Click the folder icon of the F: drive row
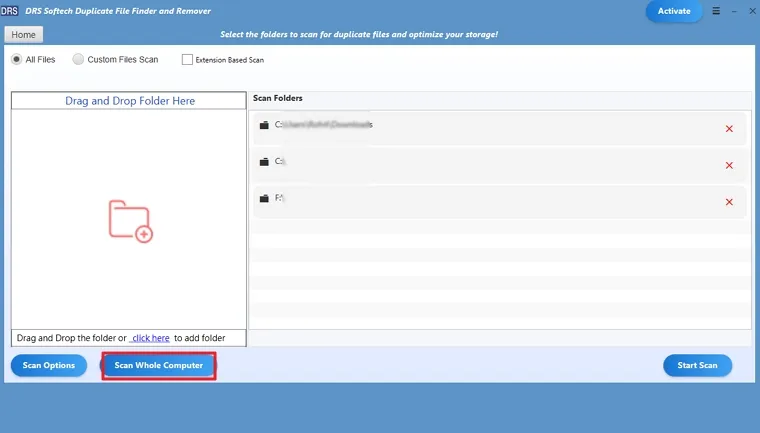 click(264, 198)
